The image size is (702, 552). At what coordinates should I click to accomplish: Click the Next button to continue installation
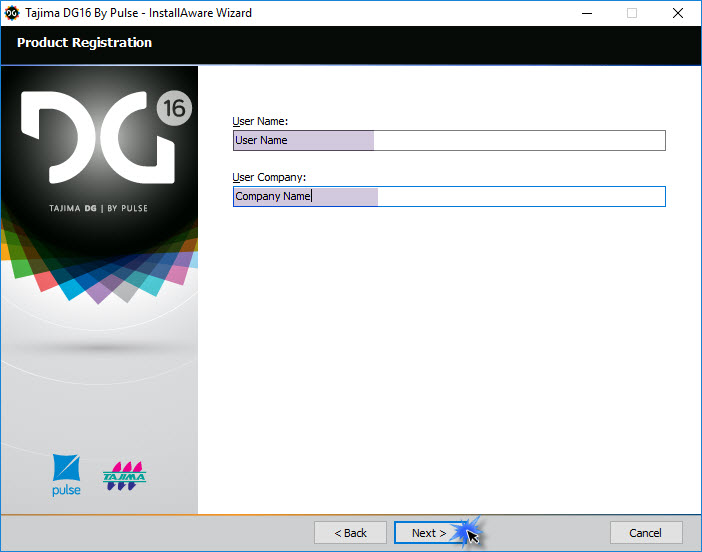point(430,533)
